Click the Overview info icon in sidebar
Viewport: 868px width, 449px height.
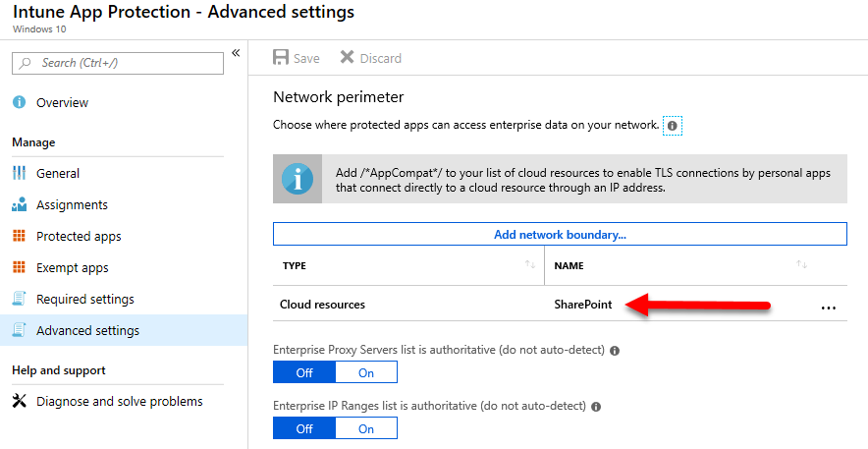[19, 102]
